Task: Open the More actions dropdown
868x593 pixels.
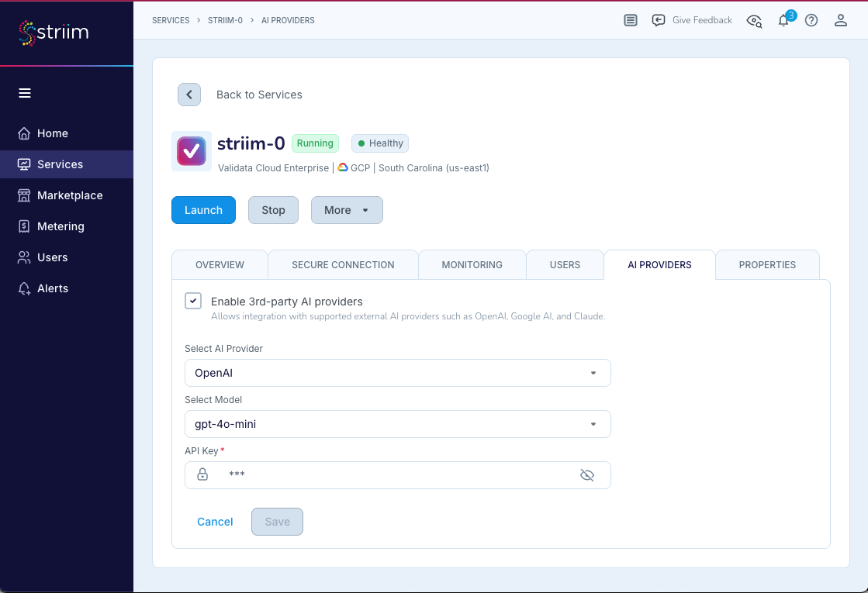Action: click(347, 210)
